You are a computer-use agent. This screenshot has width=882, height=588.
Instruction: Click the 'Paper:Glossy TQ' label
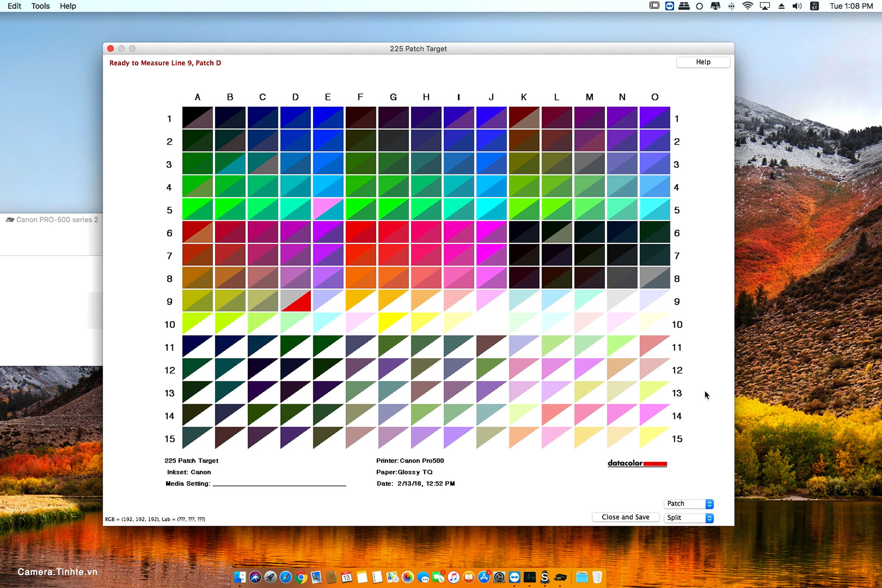coord(404,472)
